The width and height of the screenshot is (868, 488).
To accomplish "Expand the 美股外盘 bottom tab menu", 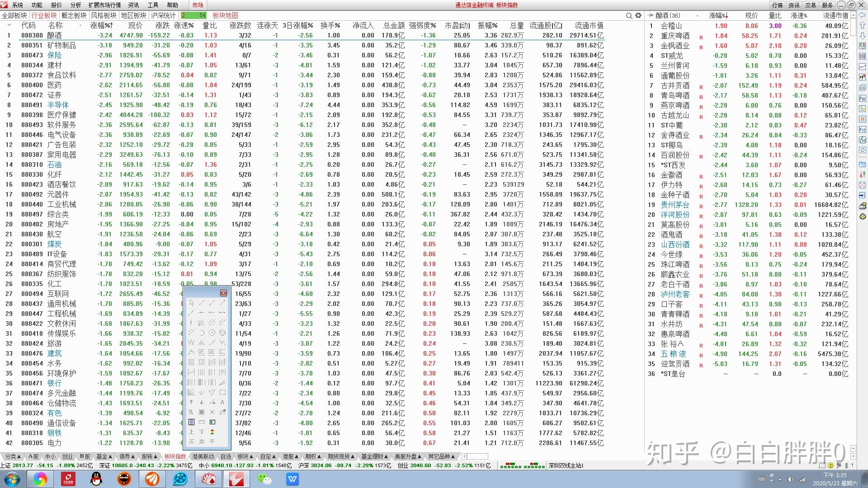I will click(x=408, y=456).
